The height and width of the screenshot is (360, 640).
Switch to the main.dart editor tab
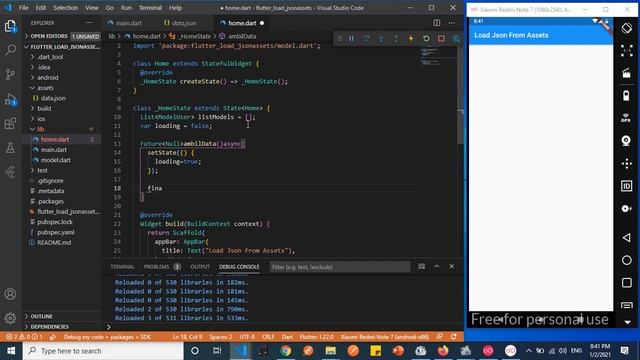coord(129,23)
